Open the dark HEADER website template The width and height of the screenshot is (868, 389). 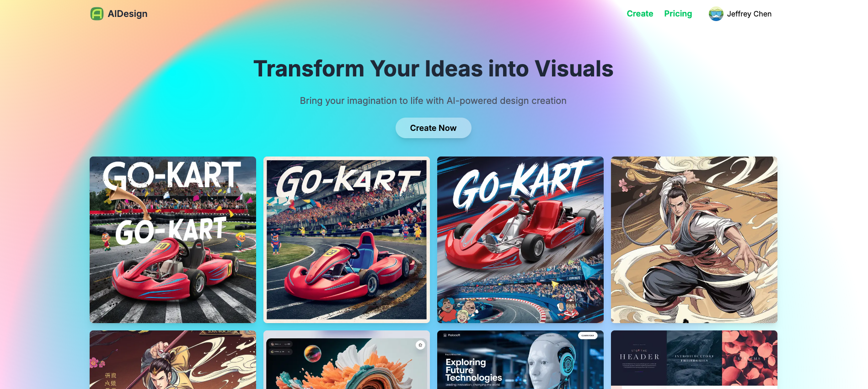click(694, 360)
